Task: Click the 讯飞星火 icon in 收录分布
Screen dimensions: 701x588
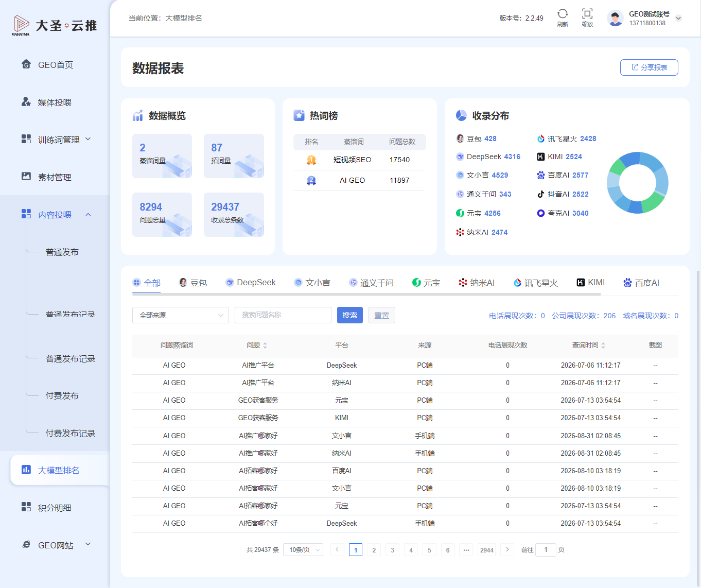Action: (541, 139)
